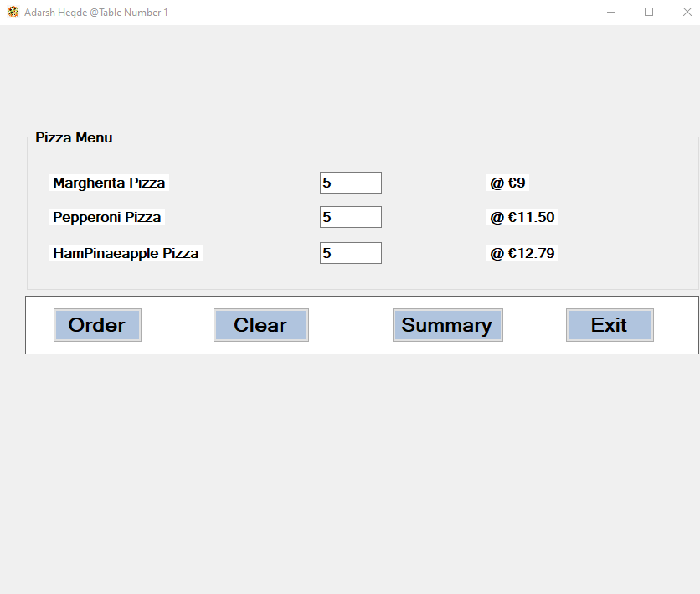The height and width of the screenshot is (594, 700).
Task: Click the Margherita Pizza label
Action: pos(108,182)
